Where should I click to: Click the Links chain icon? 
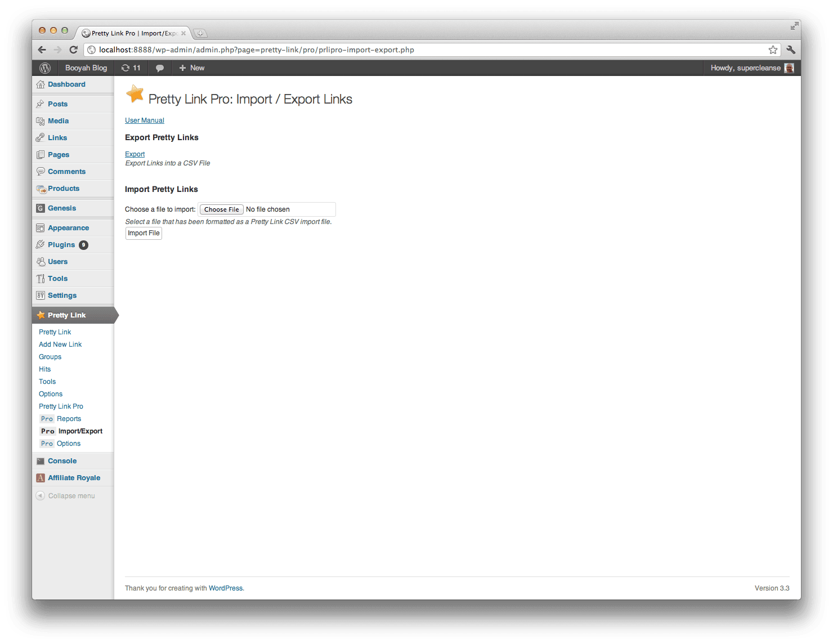(41, 138)
